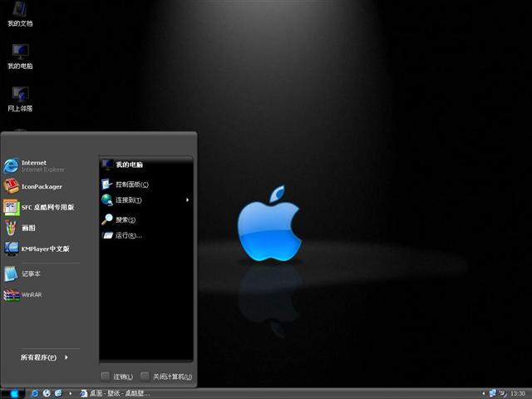Screen dimensions: 532x399
Task: Open 运行(R)... from the Start menu
Action: pyautogui.click(x=122, y=235)
